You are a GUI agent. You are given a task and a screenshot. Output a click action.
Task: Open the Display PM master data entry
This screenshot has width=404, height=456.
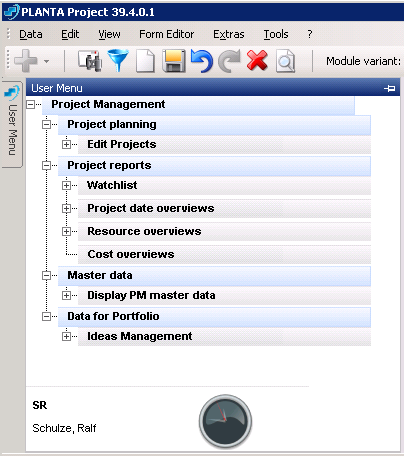click(x=224, y=296)
